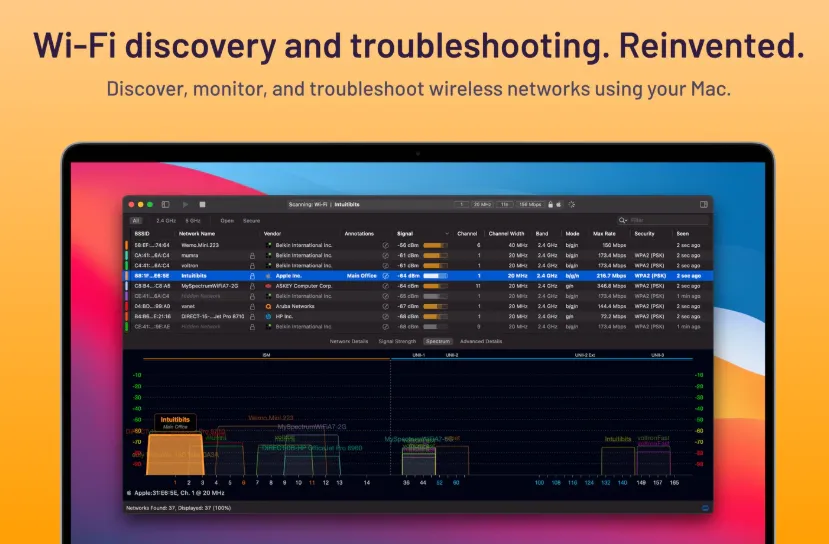This screenshot has height=544, width=829.
Task: Click the Belkin vendor icon in Wemo.Mini.223 row
Action: 269,245
